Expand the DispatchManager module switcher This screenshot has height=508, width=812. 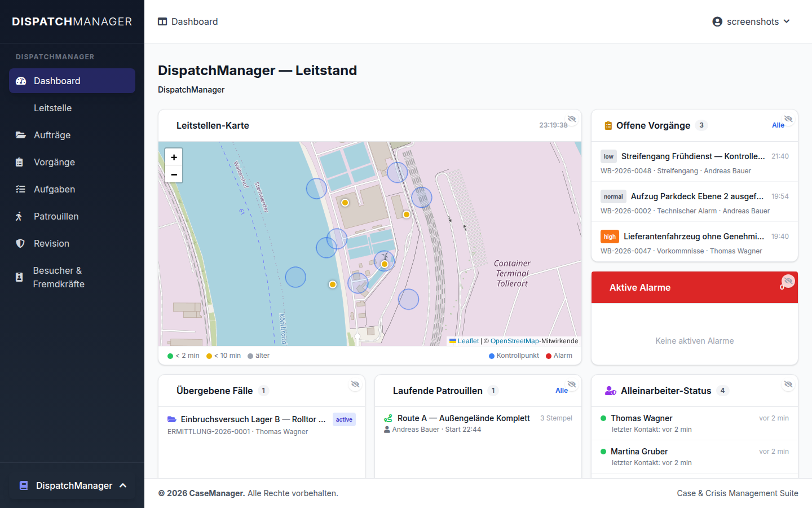72,485
